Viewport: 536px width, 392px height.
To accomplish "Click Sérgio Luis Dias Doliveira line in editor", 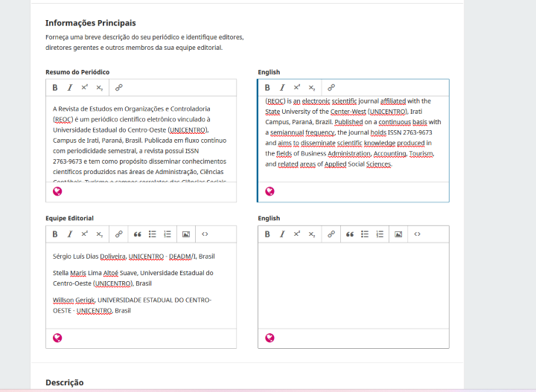I will click(x=134, y=257).
